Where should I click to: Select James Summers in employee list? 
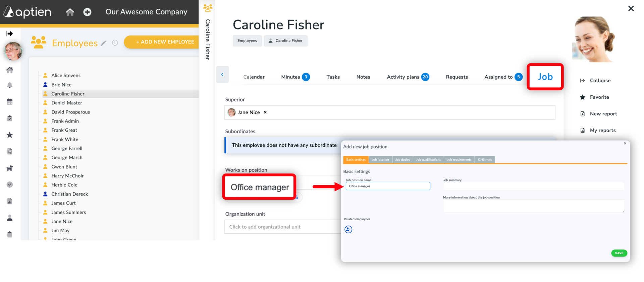pos(68,212)
